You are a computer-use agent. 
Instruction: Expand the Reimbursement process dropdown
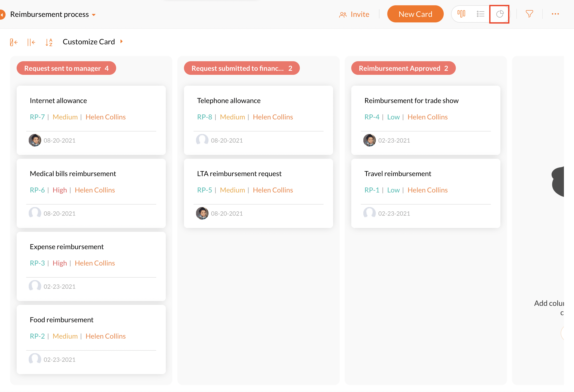[x=94, y=15]
